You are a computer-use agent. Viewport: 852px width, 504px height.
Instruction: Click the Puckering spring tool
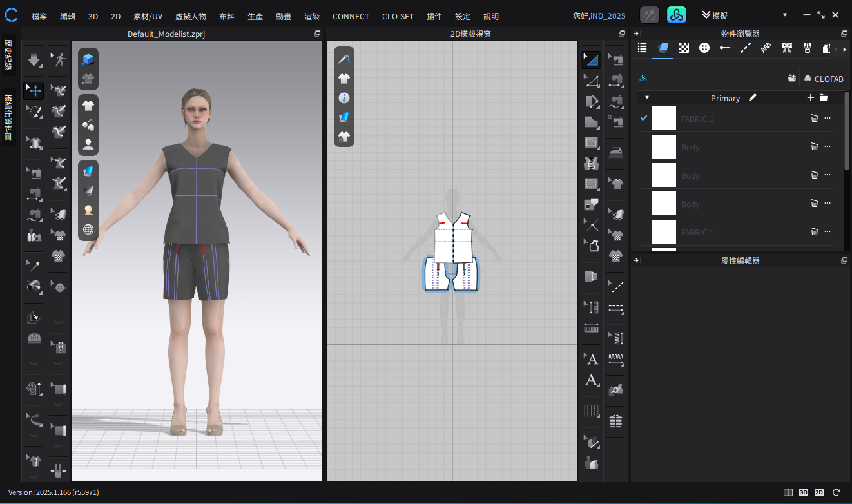pyautogui.click(x=616, y=338)
